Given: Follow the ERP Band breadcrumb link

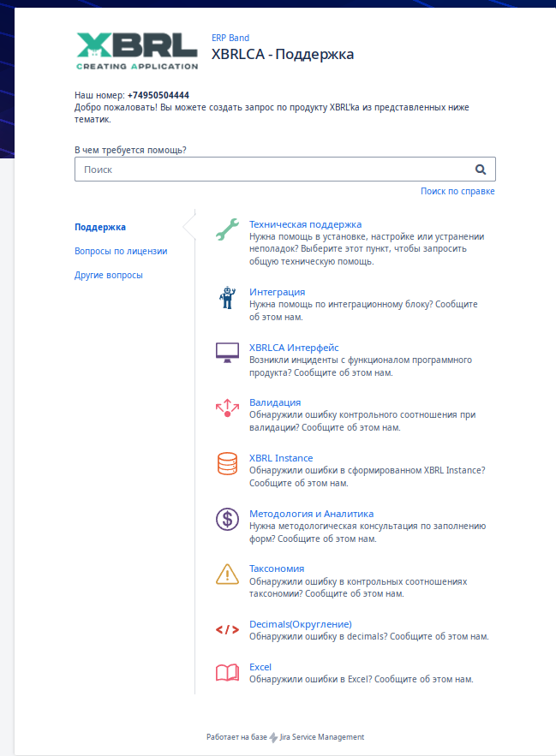Looking at the screenshot, I should 230,38.
